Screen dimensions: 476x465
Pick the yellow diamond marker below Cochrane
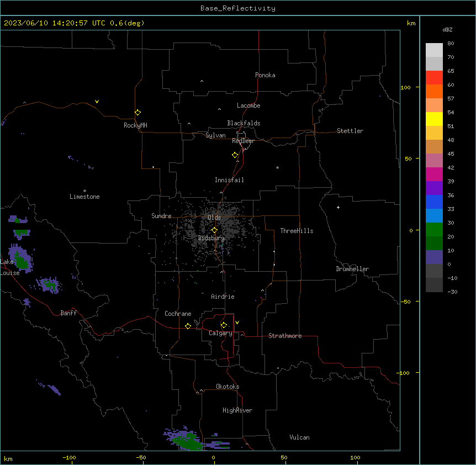(x=188, y=326)
